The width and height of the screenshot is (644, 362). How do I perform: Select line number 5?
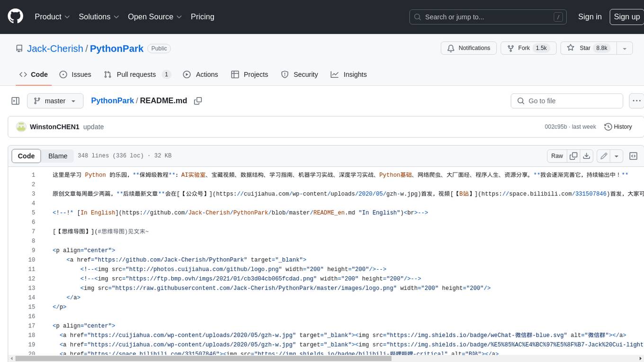pos(33,213)
